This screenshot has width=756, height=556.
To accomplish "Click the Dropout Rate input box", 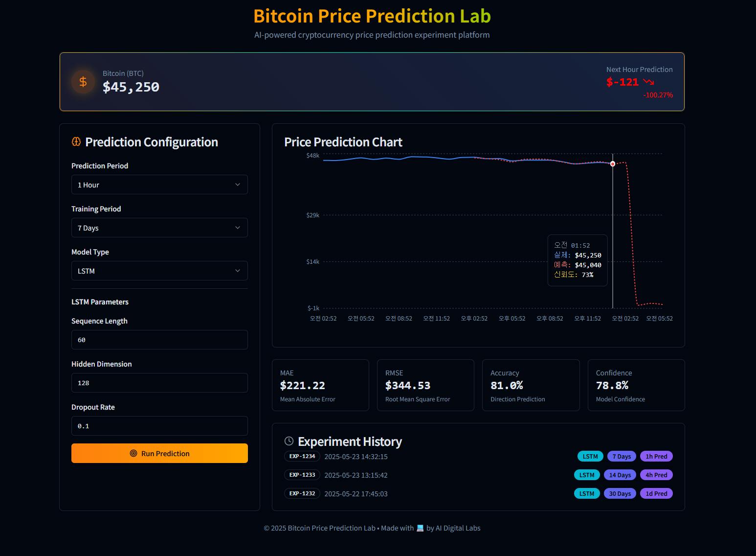I will [159, 426].
